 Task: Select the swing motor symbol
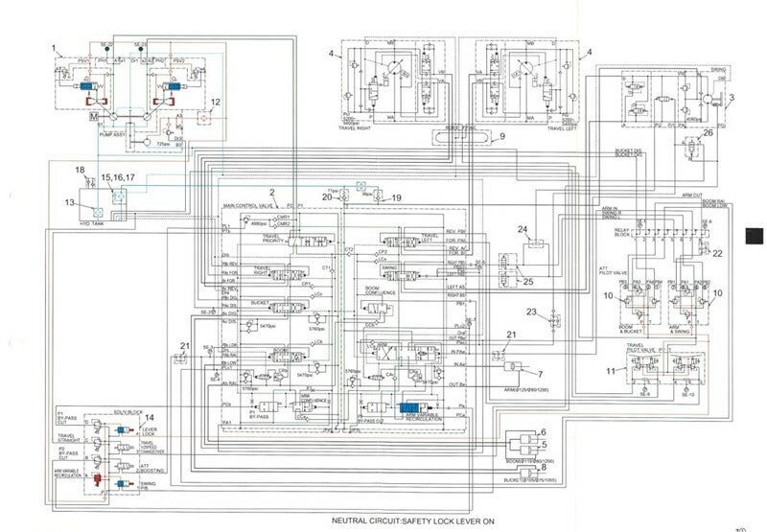pos(708,98)
